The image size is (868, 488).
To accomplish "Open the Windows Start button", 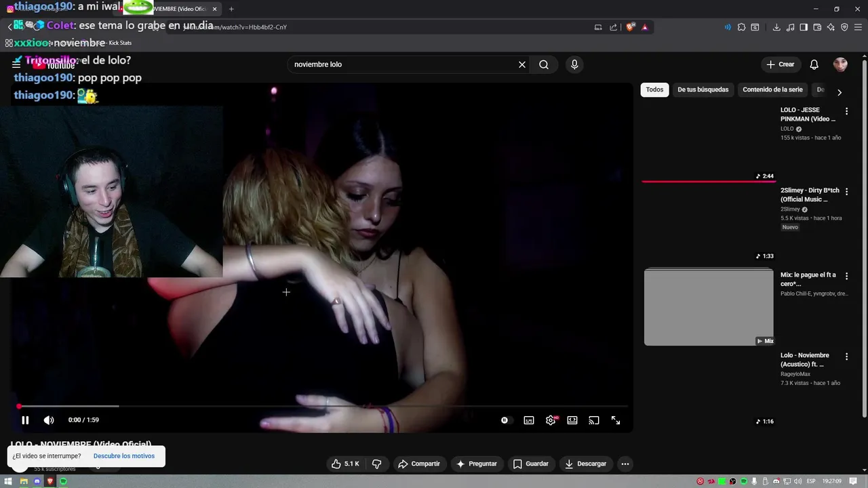I will tap(9, 481).
